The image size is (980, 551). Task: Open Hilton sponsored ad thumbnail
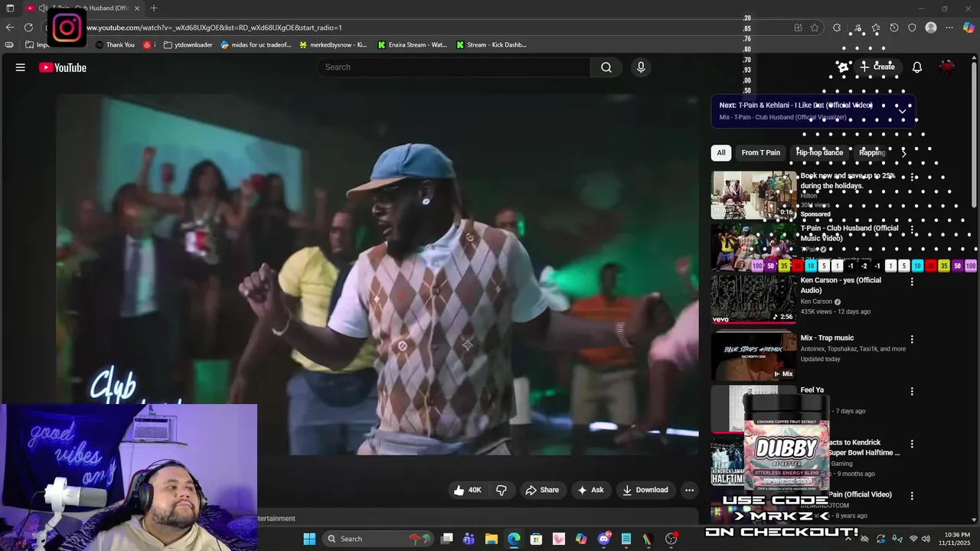click(x=754, y=194)
